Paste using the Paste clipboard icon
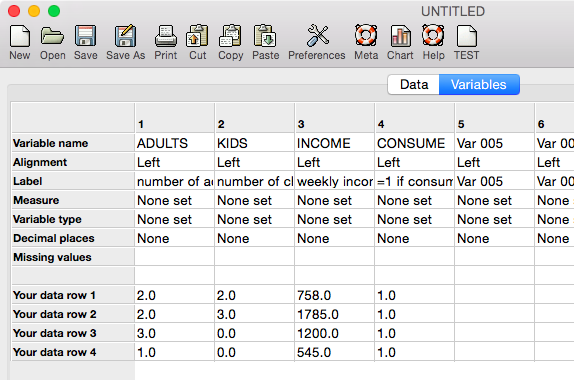 (x=265, y=36)
